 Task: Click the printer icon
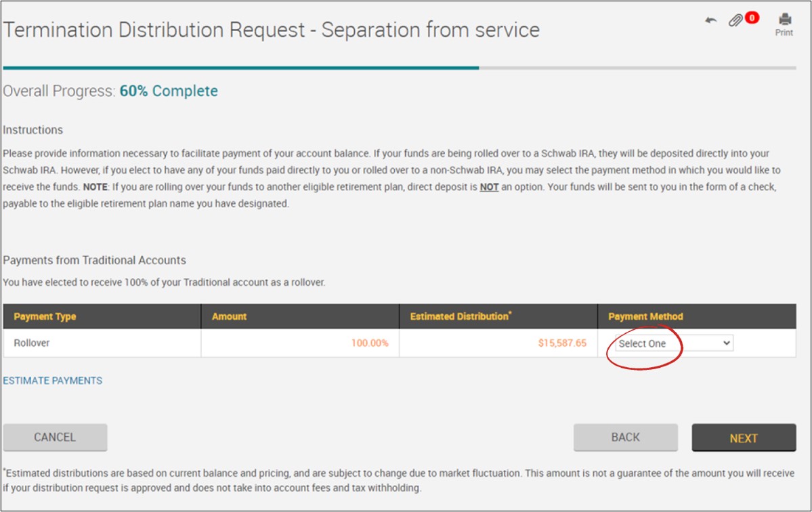(x=784, y=19)
